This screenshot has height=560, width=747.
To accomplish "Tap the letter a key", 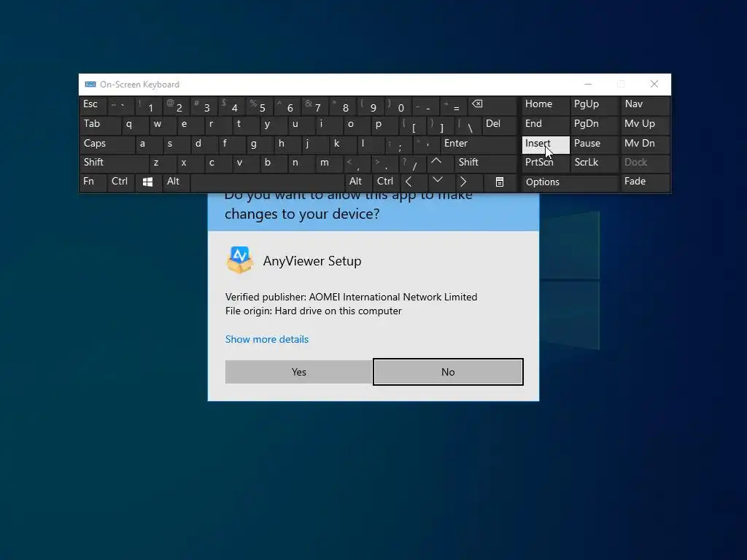I will [148, 144].
